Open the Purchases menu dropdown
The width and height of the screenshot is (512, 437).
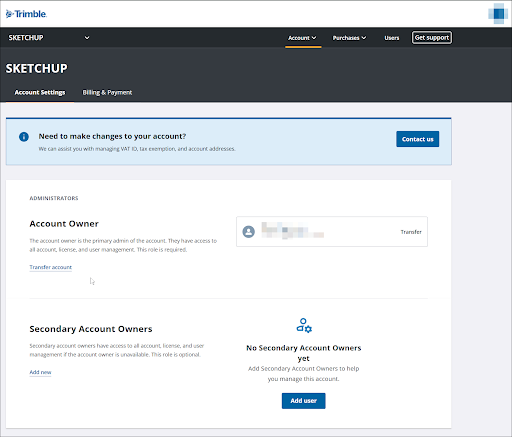[349, 38]
